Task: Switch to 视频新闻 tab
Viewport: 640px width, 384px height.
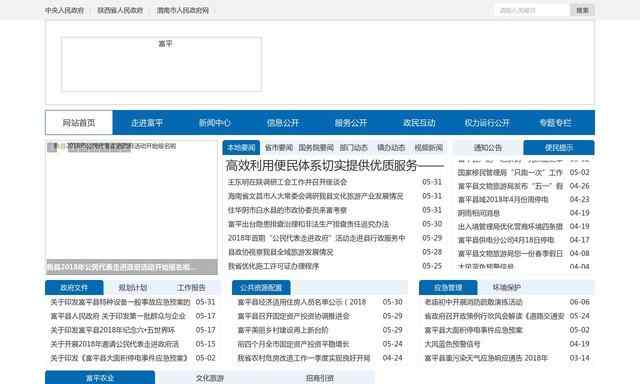Action: click(429, 148)
